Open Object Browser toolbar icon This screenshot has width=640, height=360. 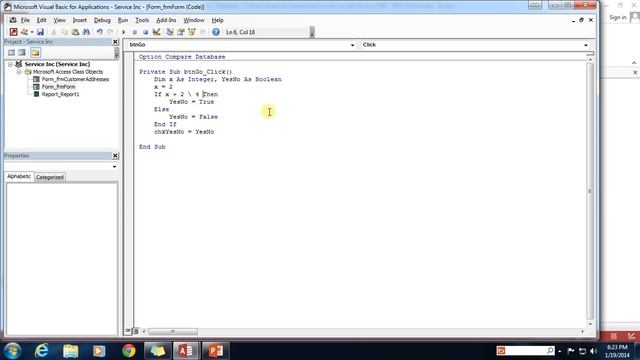[x=191, y=32]
